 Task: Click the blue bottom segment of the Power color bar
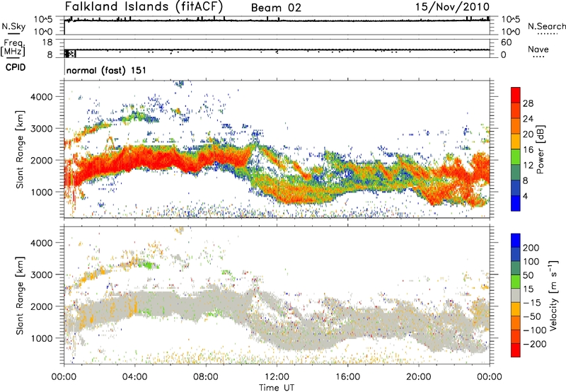pos(516,203)
